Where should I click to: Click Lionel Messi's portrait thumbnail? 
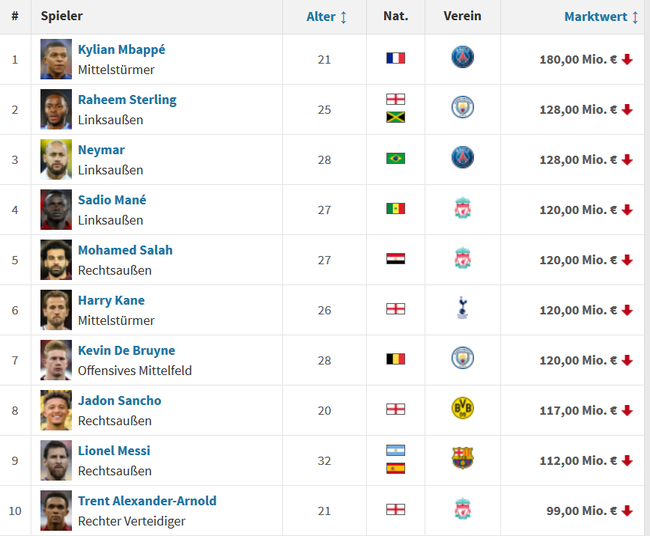click(56, 460)
